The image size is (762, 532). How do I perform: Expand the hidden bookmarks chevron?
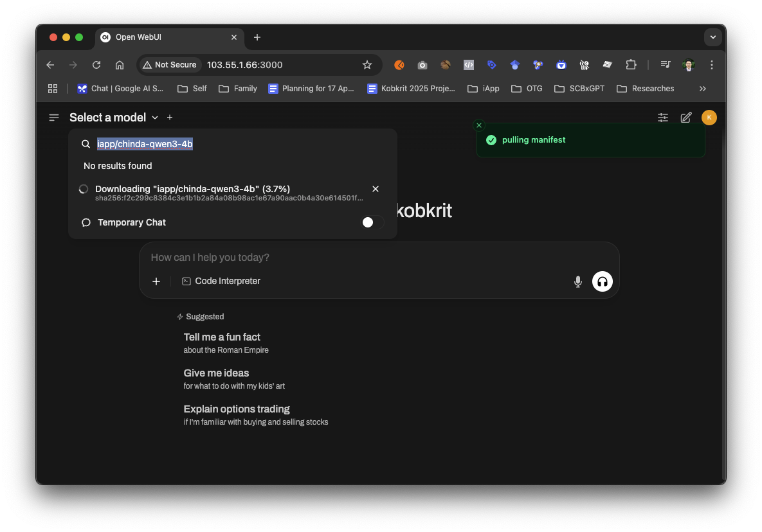click(702, 89)
